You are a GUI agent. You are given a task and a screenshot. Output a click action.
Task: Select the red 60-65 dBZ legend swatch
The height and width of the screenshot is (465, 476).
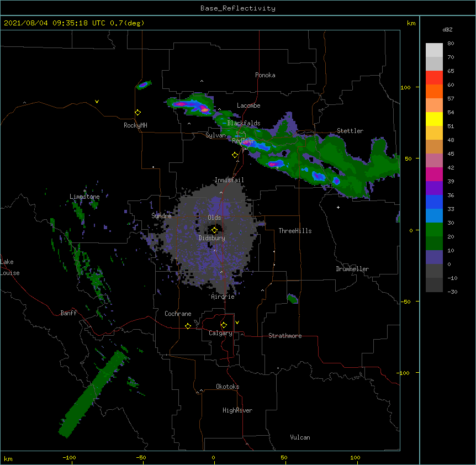[434, 77]
